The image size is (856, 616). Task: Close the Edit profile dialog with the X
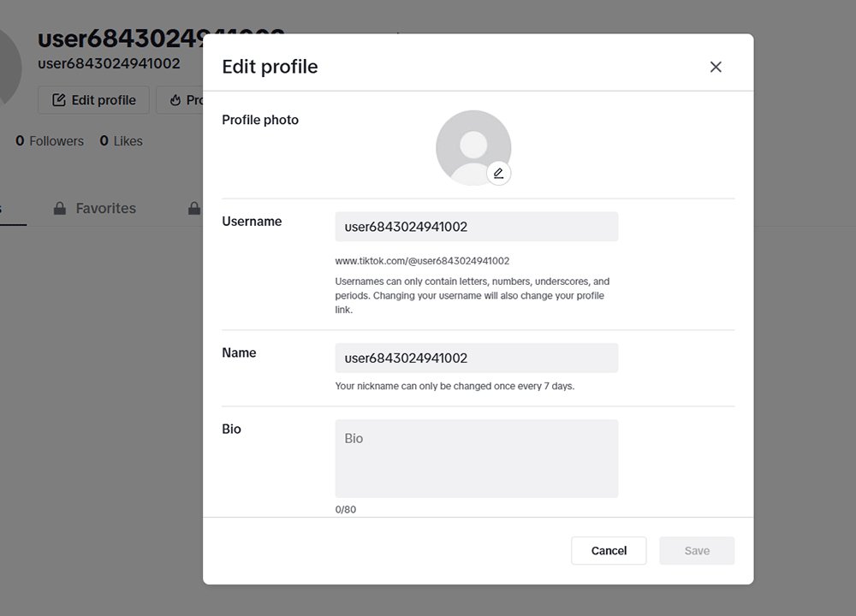point(716,66)
